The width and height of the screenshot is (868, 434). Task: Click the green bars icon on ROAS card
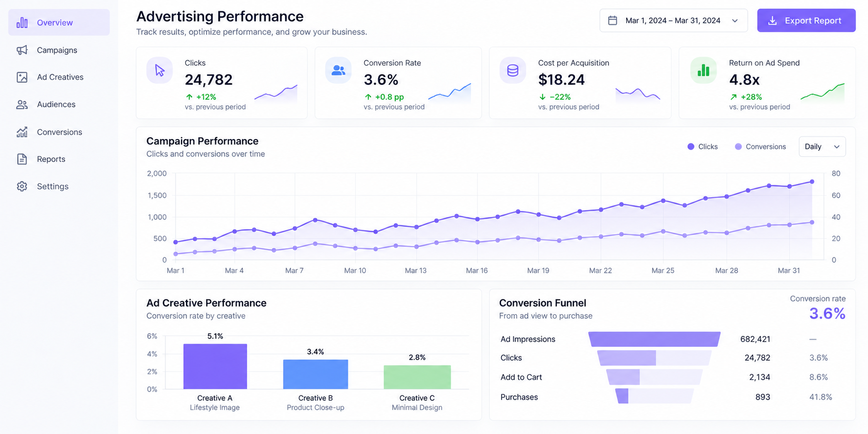[x=704, y=70]
